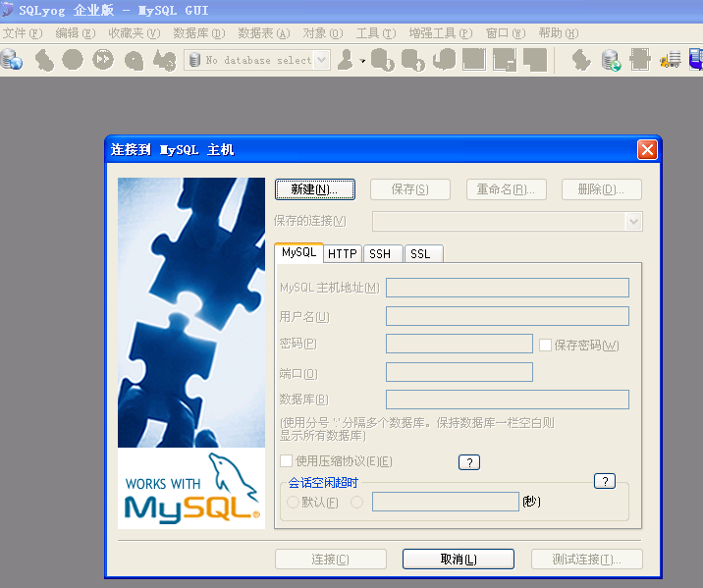Click the 新建(N)... button

(x=315, y=189)
